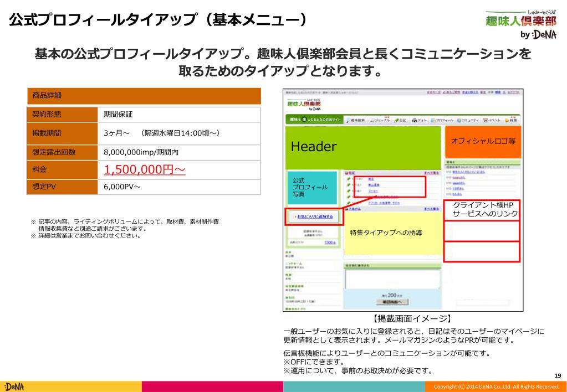Viewport: 567px width, 392px height.
Task: Click the 商品詳細 table header
Action: [144, 96]
